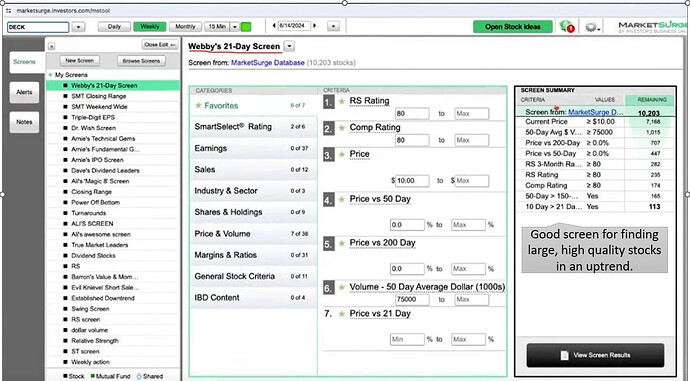This screenshot has height=381, width=690.
Task: Toggle favorite star for Price vs 200 Day
Action: pyautogui.click(x=342, y=243)
